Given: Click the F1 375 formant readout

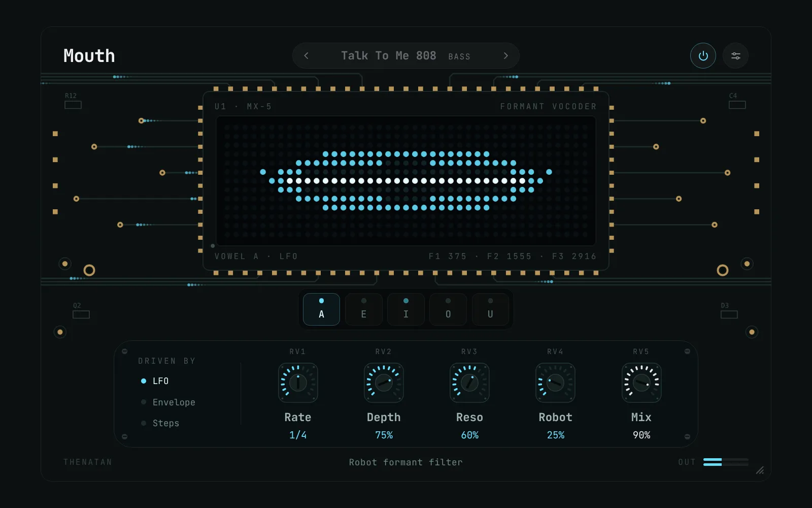Looking at the screenshot, I should pos(448,257).
